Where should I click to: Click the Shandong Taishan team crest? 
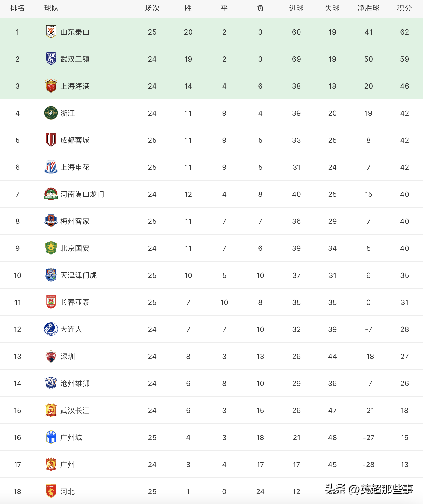click(51, 32)
